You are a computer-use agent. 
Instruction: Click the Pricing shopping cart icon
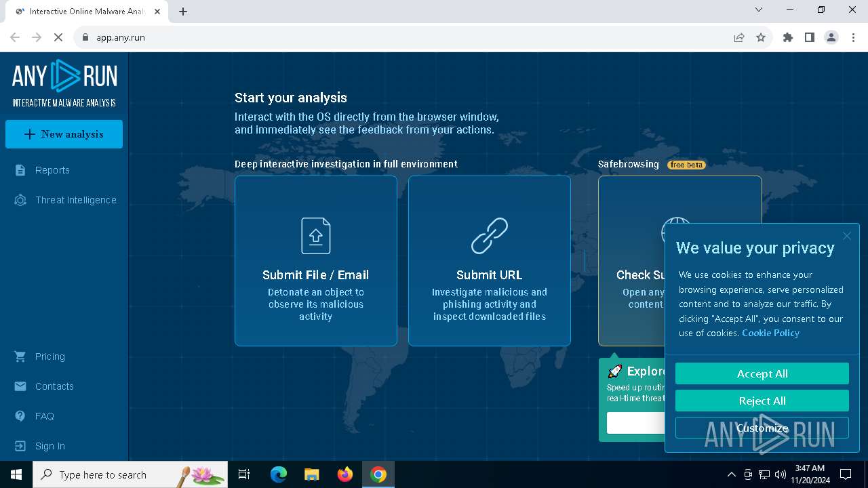[x=20, y=357]
